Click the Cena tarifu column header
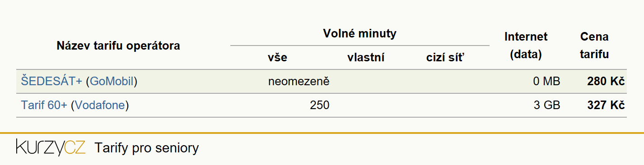 tap(594, 46)
